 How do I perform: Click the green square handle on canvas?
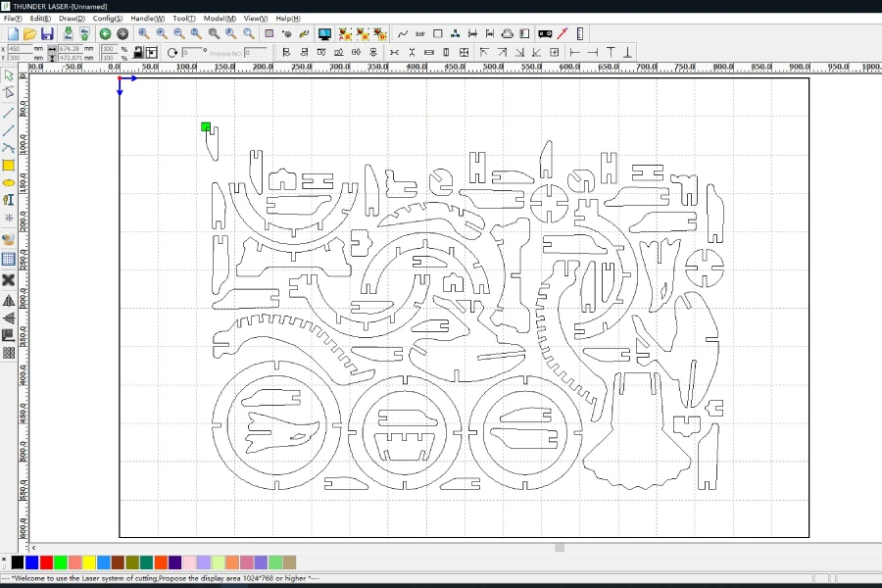point(206,127)
